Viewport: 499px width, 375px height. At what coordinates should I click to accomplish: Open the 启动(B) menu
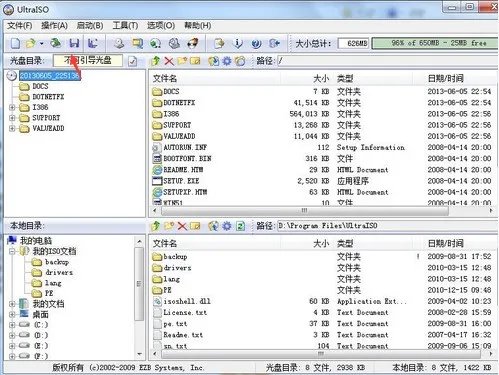coord(90,26)
